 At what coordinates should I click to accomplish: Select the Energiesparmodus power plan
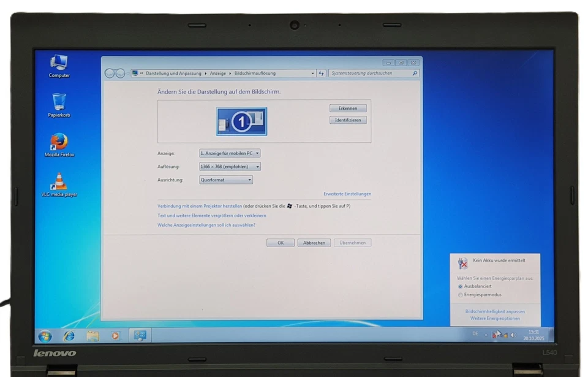click(x=480, y=295)
